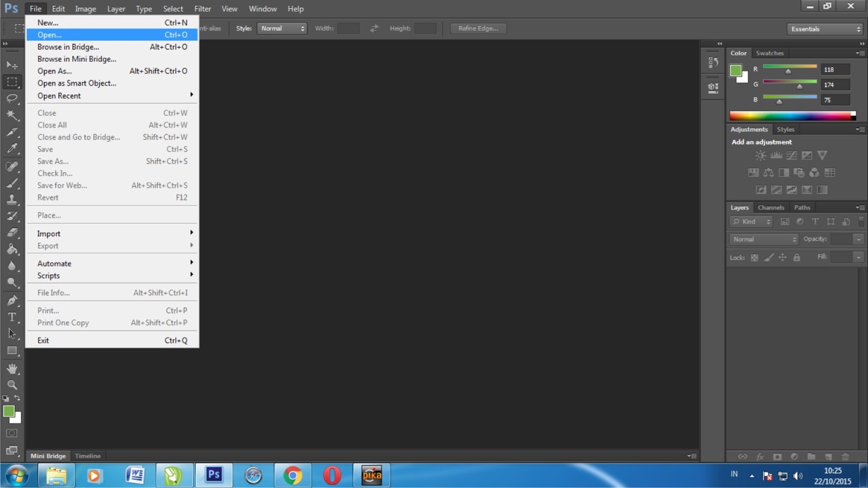Viewport: 868px width, 488px height.
Task: Select the Clone Stamp tool
Action: pyautogui.click(x=12, y=199)
